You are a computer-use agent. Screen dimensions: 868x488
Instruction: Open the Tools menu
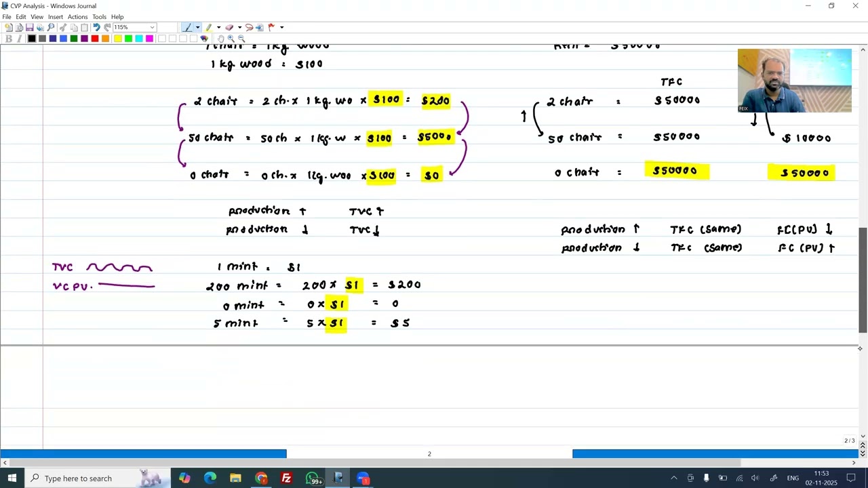tap(99, 16)
